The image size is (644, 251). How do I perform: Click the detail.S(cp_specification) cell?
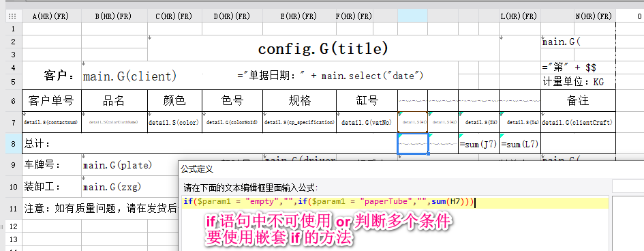click(299, 122)
